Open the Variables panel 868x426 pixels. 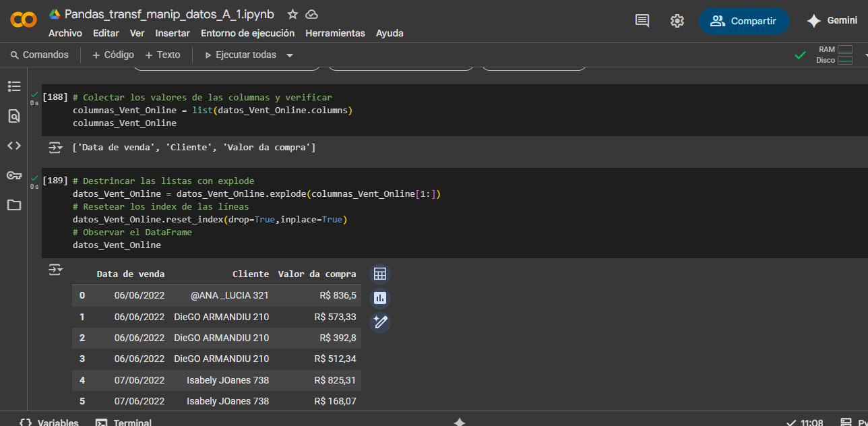tap(49, 423)
